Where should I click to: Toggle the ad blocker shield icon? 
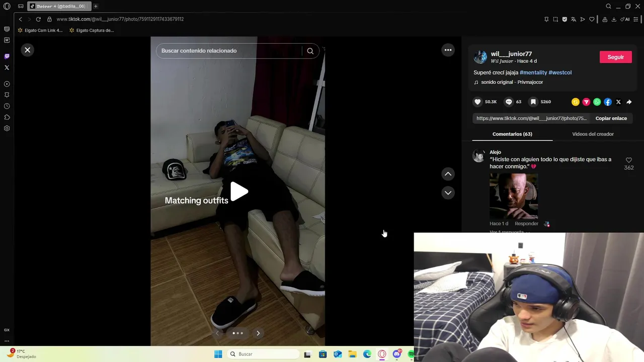tap(565, 19)
